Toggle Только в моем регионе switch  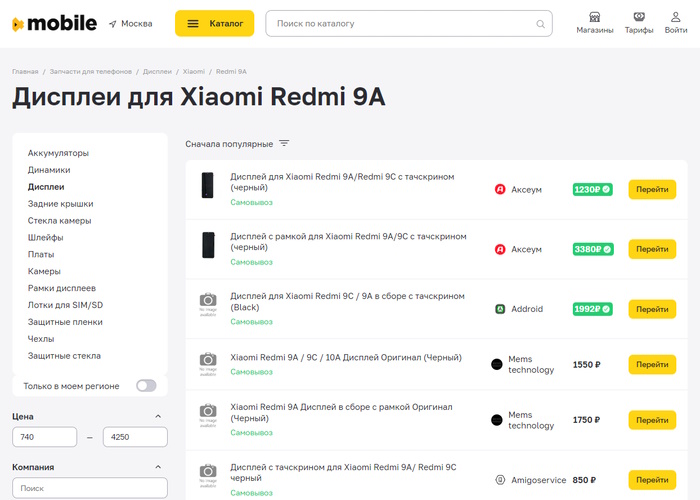point(146,386)
